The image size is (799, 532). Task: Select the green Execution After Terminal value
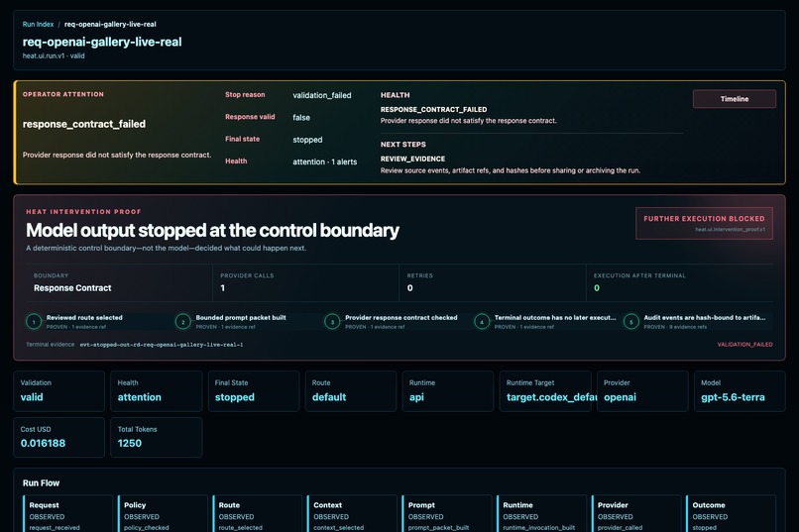[x=597, y=288]
